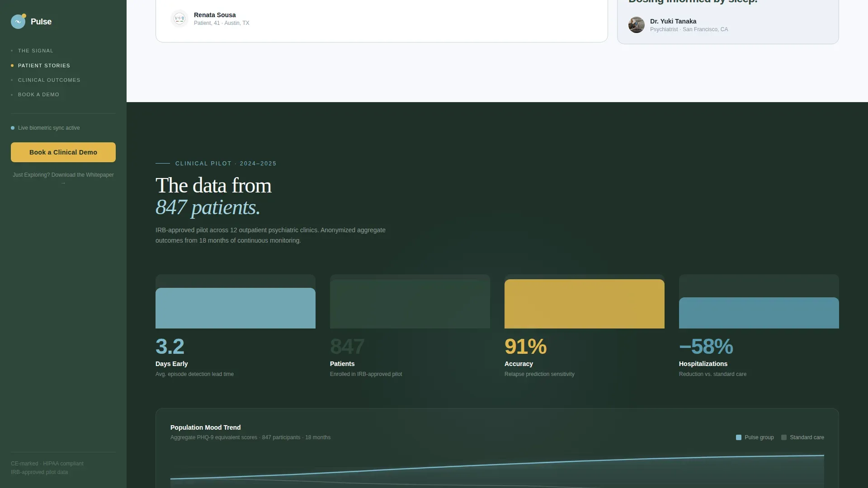Select Book a Demo nav link

(x=38, y=94)
